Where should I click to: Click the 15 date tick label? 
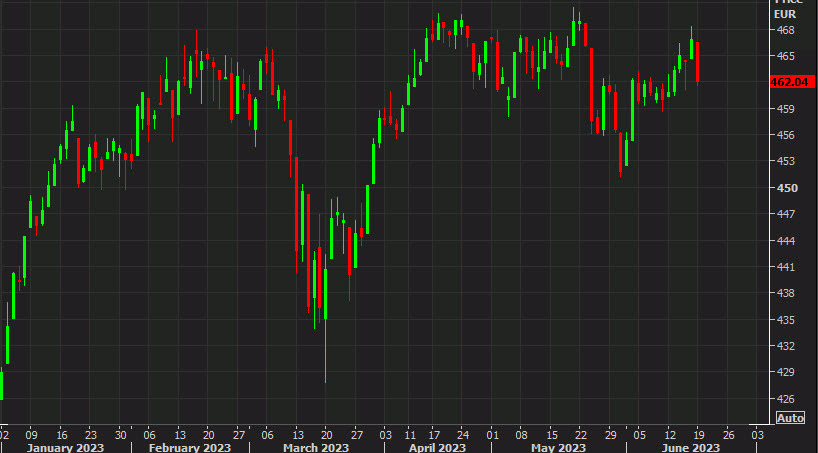tap(550, 435)
